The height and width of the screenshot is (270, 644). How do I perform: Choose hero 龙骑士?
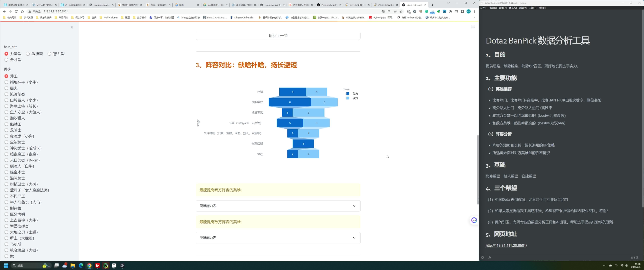coord(13,130)
